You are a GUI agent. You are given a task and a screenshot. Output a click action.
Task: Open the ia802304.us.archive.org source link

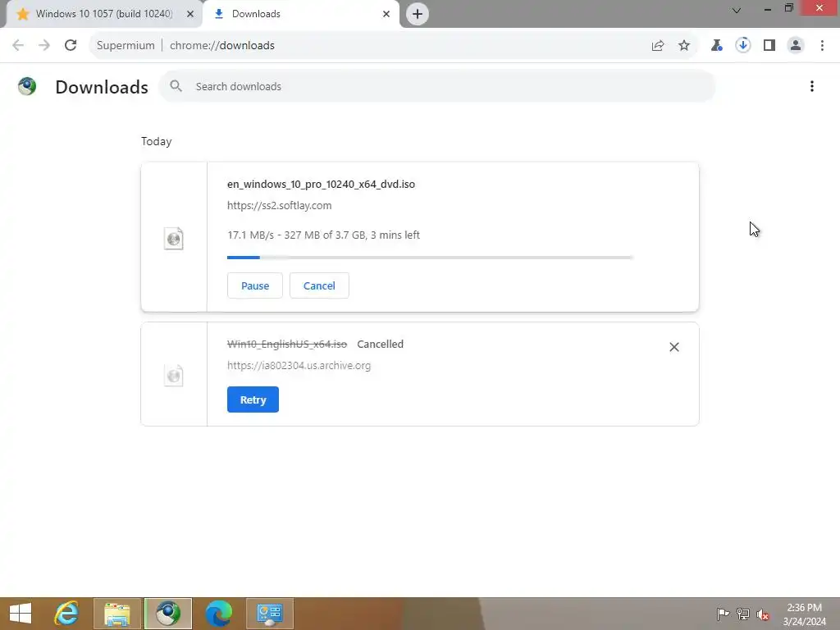299,365
